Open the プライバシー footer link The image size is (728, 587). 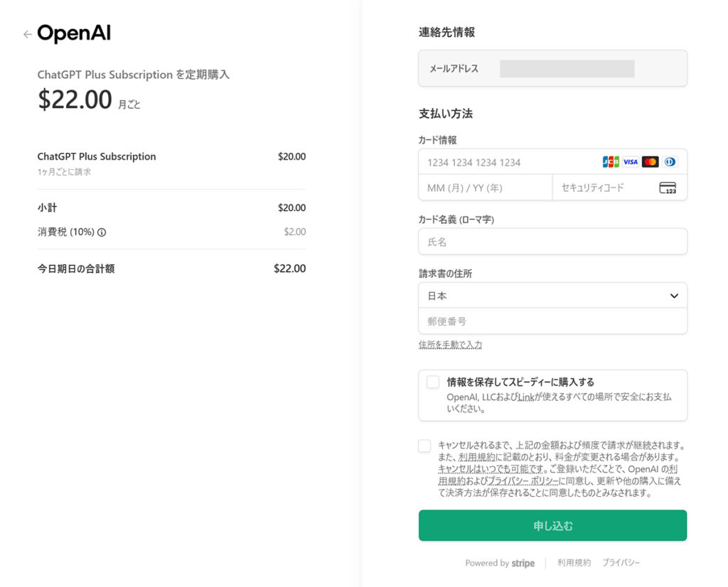(x=621, y=563)
